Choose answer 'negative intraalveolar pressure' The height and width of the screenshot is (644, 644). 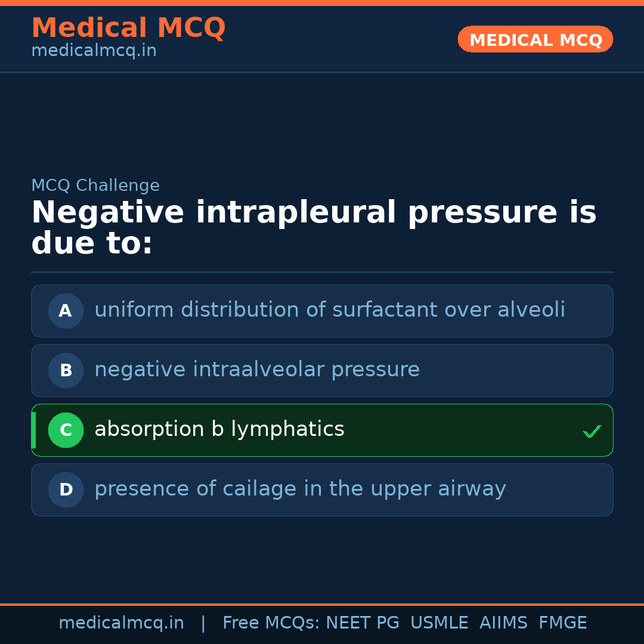256,370
